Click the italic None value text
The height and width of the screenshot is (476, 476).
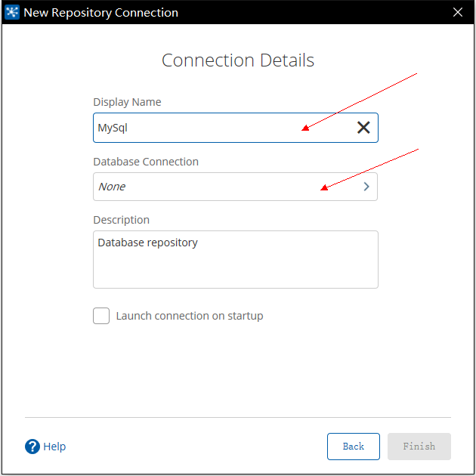click(112, 187)
